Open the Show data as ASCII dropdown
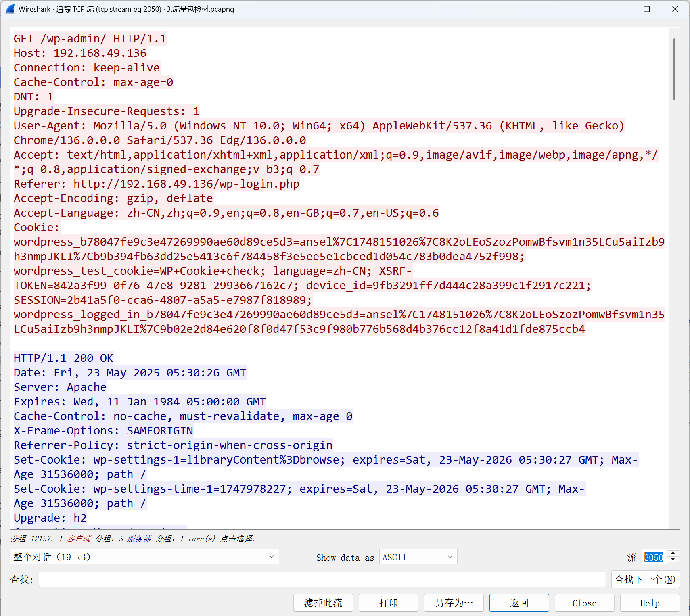 point(418,557)
